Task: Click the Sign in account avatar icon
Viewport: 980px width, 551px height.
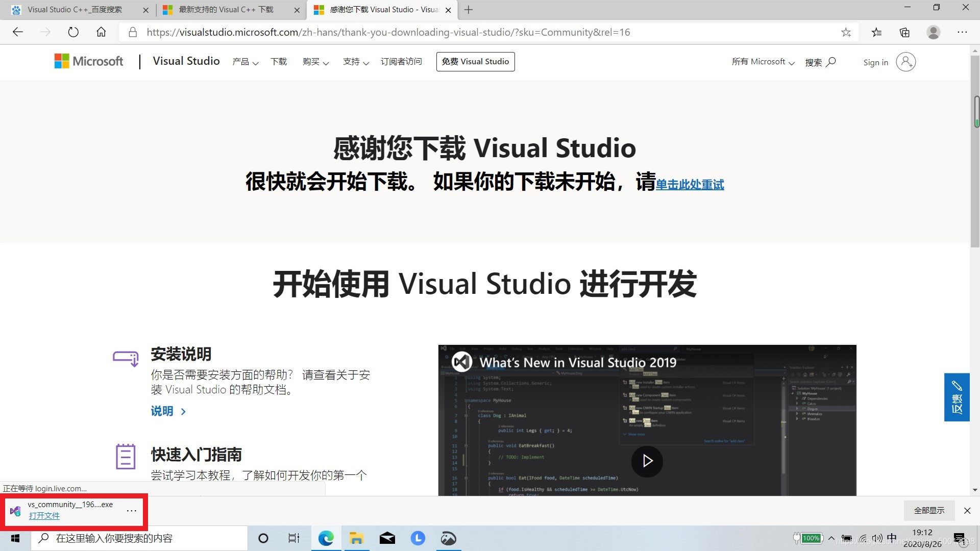Action: click(905, 62)
